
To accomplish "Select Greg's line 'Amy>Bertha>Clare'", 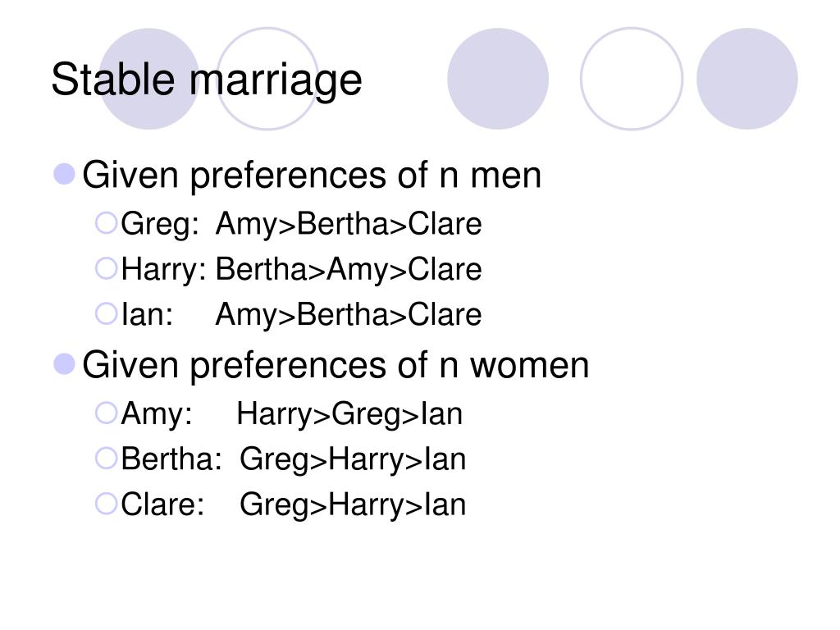I will point(349,224).
